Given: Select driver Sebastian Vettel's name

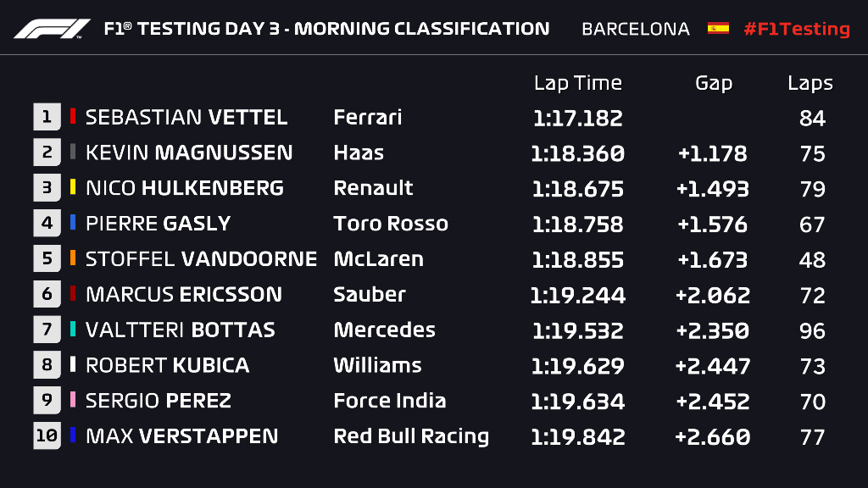Looking at the screenshot, I should (x=186, y=118).
